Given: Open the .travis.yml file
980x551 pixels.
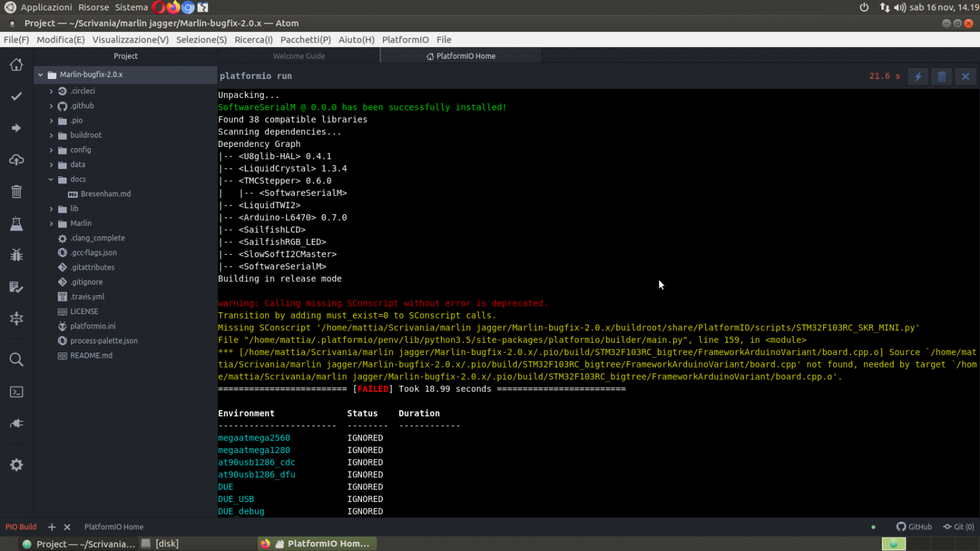Looking at the screenshot, I should click(88, 297).
